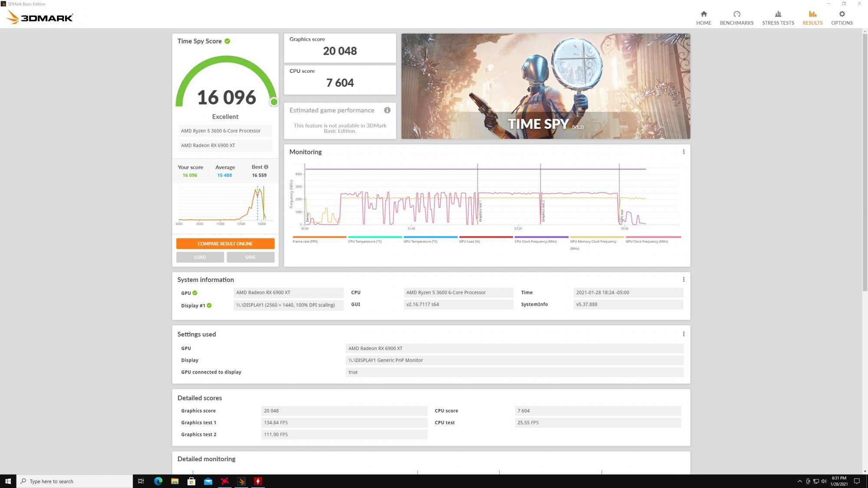This screenshot has width=868, height=488.
Task: Toggle GPU Load (%) legend line
Action: [486, 237]
